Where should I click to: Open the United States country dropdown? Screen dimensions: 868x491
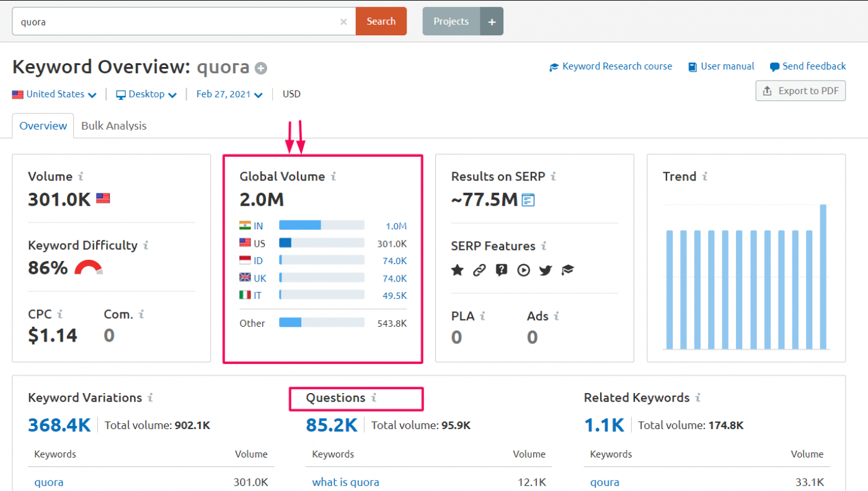(55, 94)
